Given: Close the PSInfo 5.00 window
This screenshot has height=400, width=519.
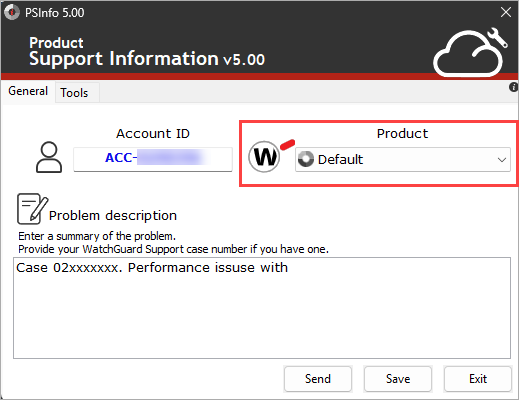Looking at the screenshot, I should point(506,12).
